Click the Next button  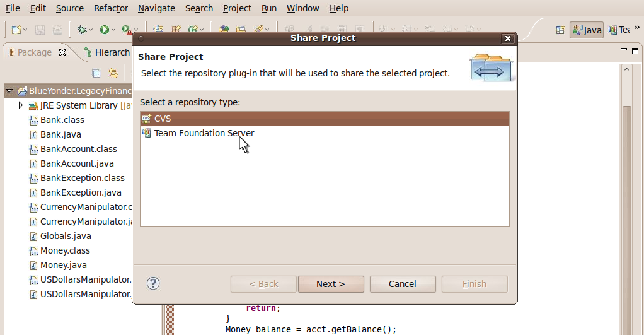331,284
